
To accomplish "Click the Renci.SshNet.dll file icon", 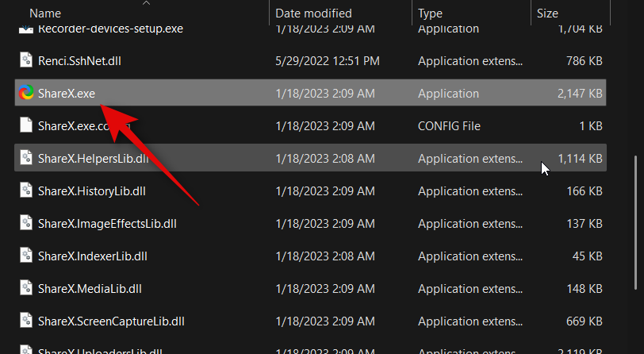I will (x=26, y=60).
